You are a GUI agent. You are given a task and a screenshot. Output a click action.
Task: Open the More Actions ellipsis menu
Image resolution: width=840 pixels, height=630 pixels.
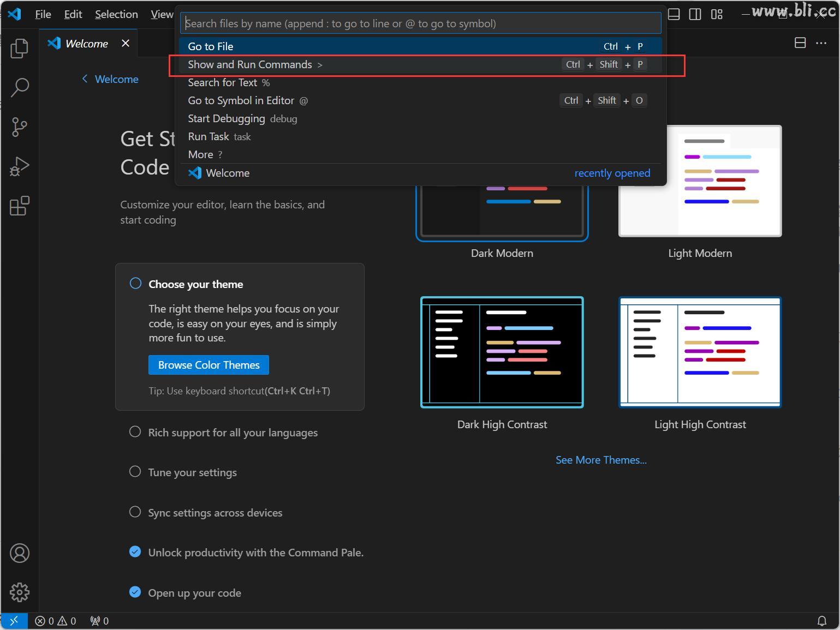coord(821,43)
